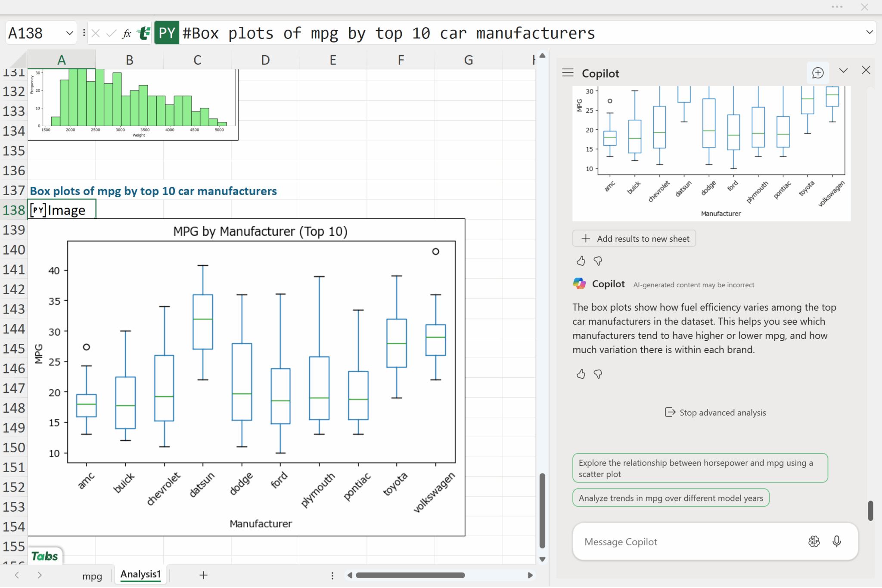Start a new Copilot chat
882x588 pixels.
[817, 73]
